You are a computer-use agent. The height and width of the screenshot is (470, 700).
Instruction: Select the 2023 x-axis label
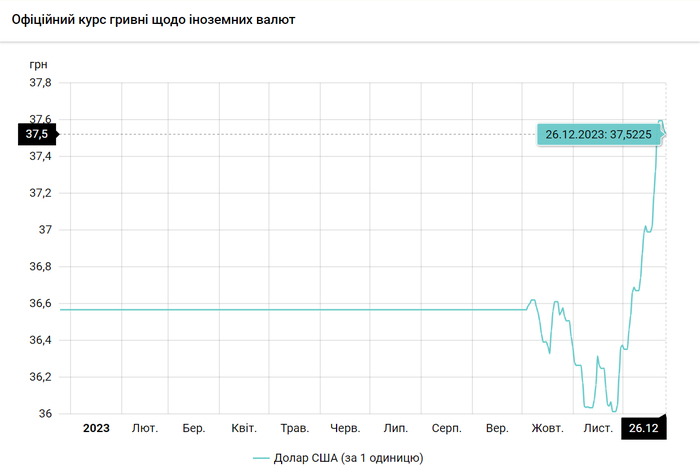(x=96, y=428)
